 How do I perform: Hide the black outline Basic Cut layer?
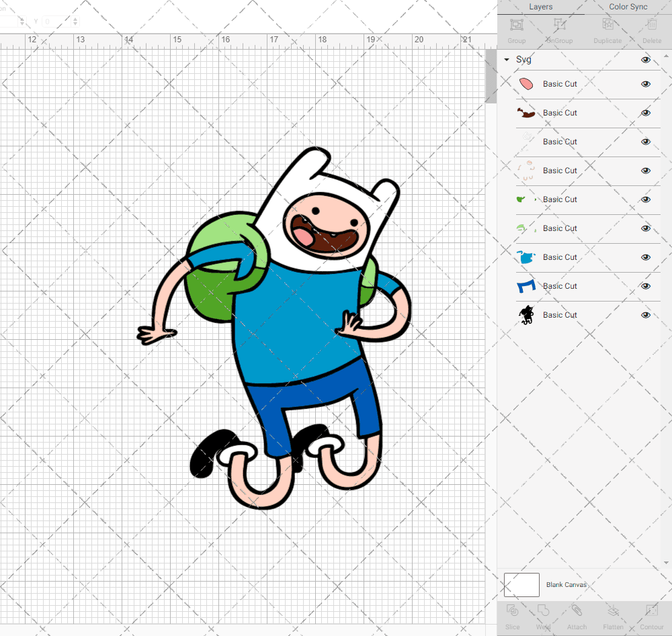645,315
